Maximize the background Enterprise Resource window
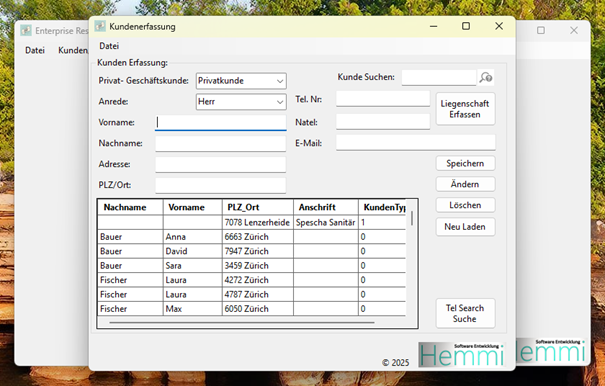The image size is (605, 386). click(541, 30)
